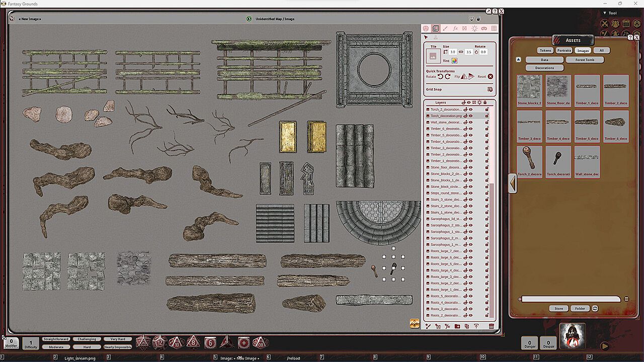The width and height of the screenshot is (644, 362).
Task: Switch to the Portraits asset tab
Action: 564,50
